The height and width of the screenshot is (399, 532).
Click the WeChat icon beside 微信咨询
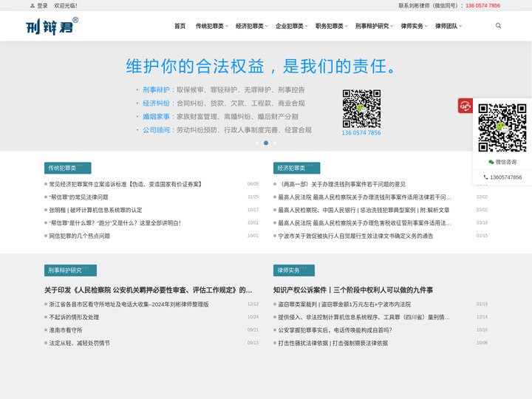(491, 162)
